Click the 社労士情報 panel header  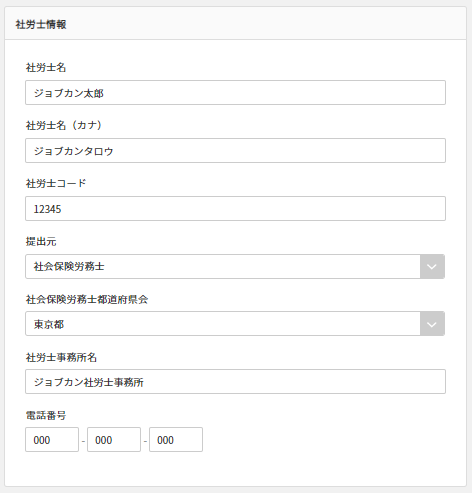[x=235, y=23]
